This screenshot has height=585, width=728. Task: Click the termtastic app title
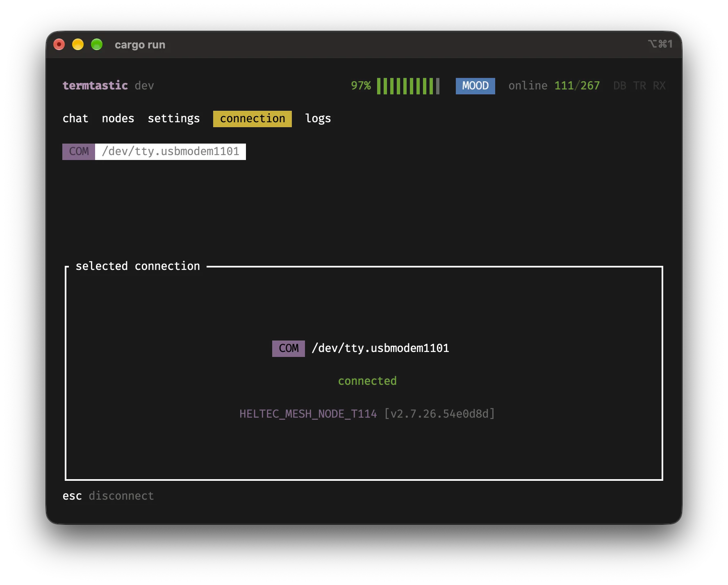click(x=95, y=85)
